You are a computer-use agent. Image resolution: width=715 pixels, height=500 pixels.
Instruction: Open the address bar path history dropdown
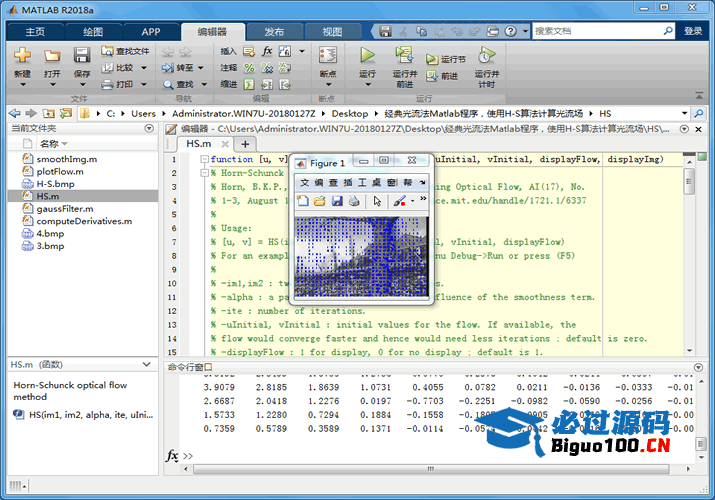[x=684, y=113]
